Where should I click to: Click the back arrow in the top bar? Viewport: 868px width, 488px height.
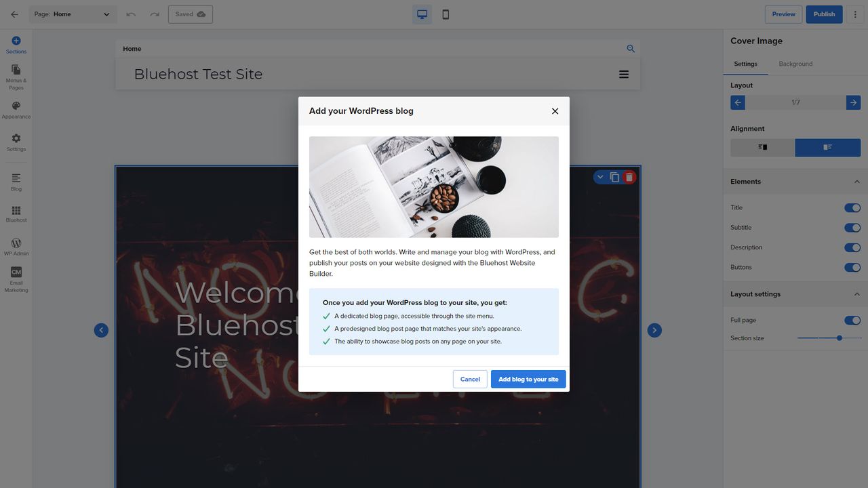[x=14, y=14]
